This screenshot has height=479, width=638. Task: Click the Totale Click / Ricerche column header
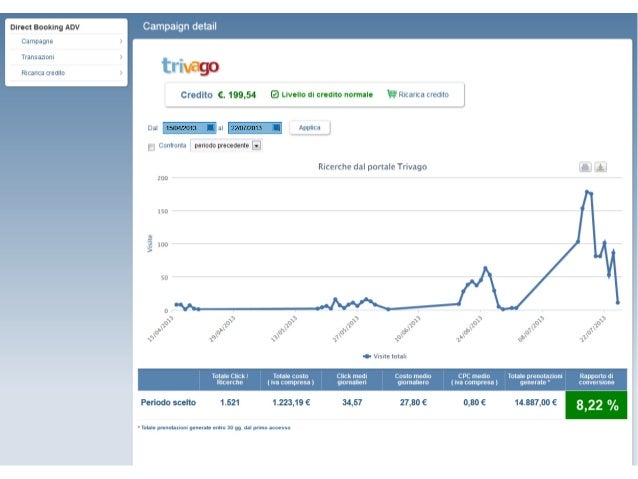(x=230, y=379)
